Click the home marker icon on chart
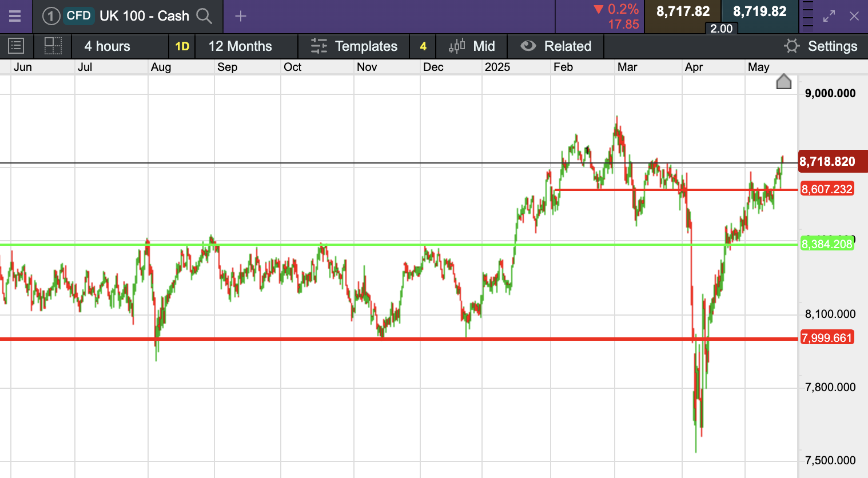868x478 pixels. (x=783, y=82)
